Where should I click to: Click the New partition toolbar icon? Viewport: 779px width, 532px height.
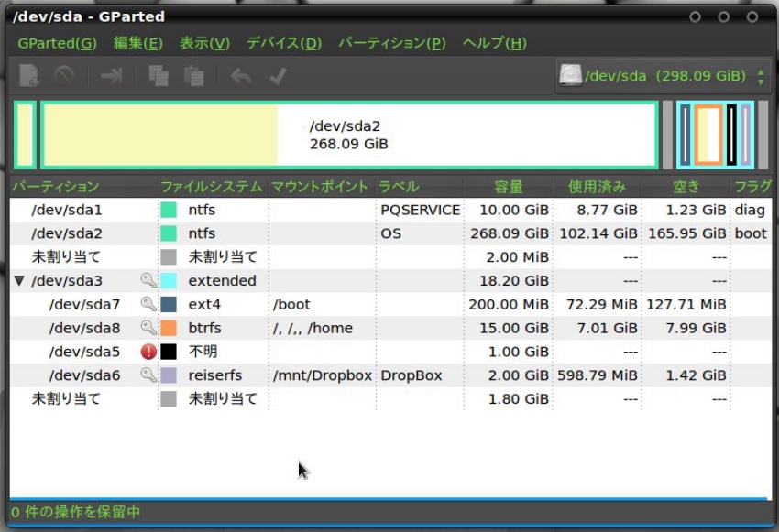pos(29,76)
